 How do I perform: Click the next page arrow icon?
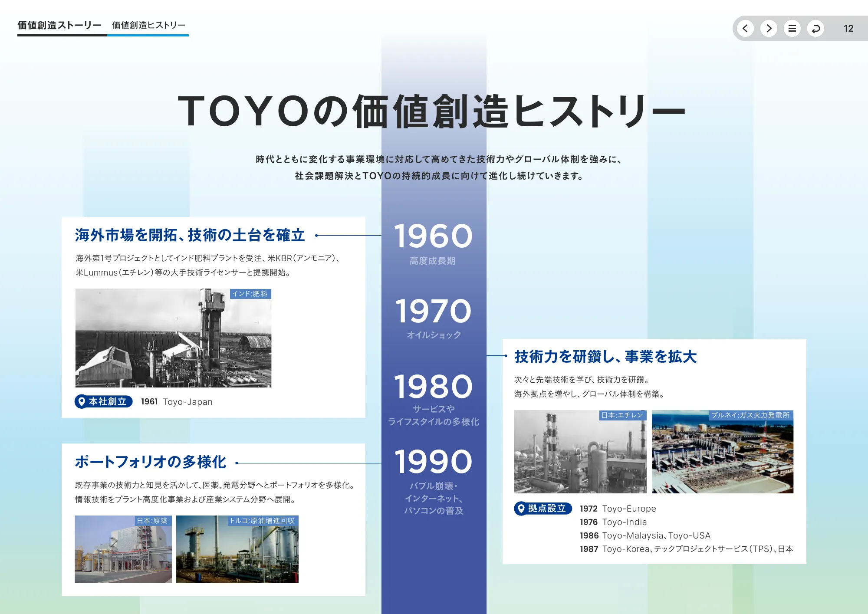coord(769,29)
